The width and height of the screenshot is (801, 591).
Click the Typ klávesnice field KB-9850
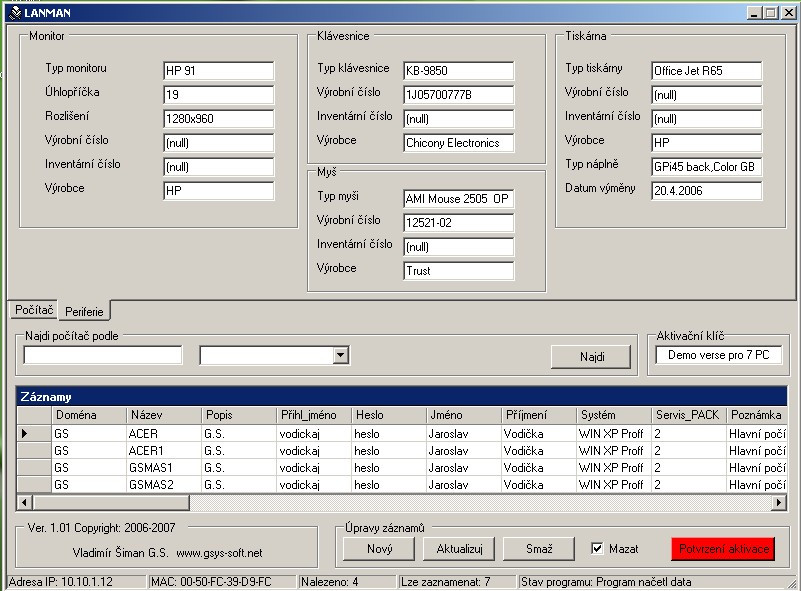click(x=458, y=71)
